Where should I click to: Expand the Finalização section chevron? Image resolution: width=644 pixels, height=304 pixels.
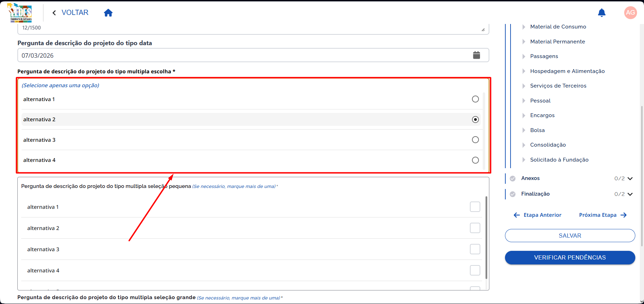(x=630, y=194)
